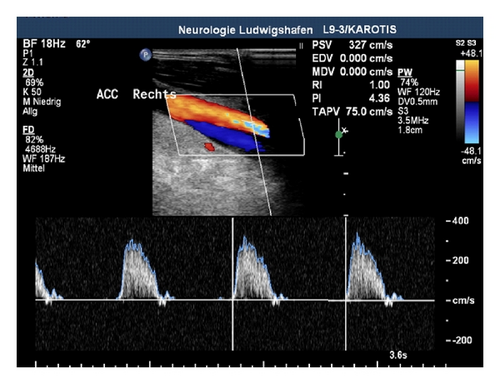Select the EDV 0.000 cm/s readout

352,58
